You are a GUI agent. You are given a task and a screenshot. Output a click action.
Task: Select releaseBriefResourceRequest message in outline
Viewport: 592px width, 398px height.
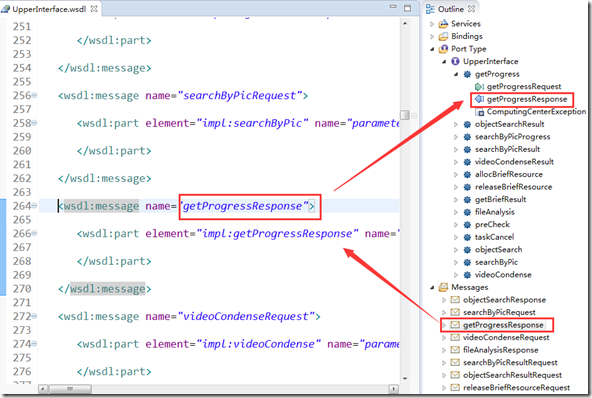516,387
